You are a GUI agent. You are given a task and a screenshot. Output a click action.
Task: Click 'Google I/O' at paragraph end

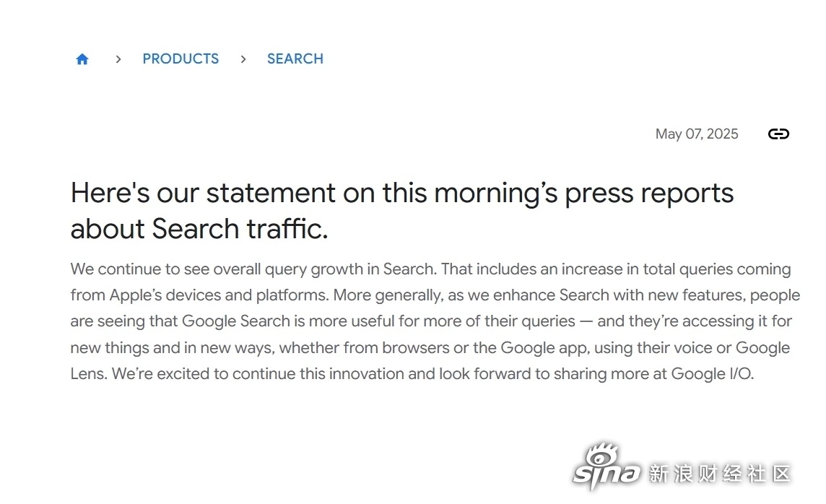712,374
